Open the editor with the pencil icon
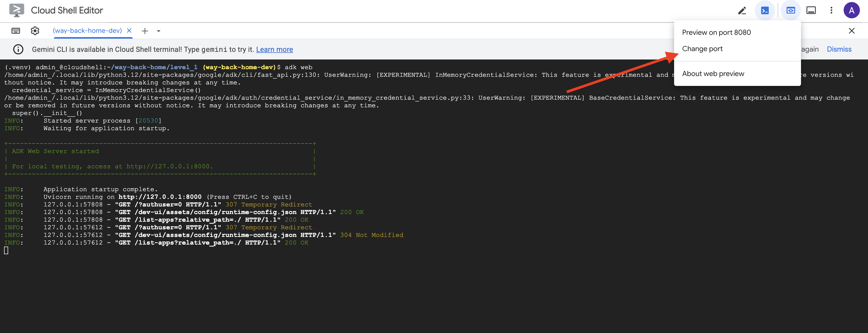Screen dimensions: 868x333 click(x=742, y=10)
